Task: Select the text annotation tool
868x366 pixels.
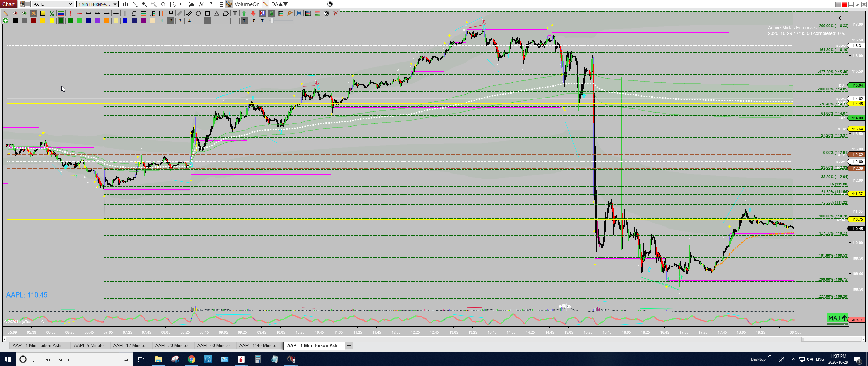Action: 235,13
